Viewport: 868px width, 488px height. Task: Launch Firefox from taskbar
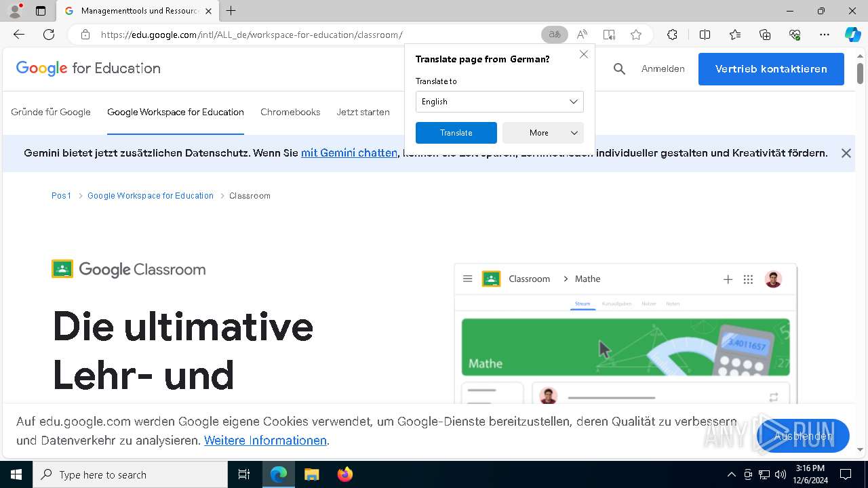point(344,474)
